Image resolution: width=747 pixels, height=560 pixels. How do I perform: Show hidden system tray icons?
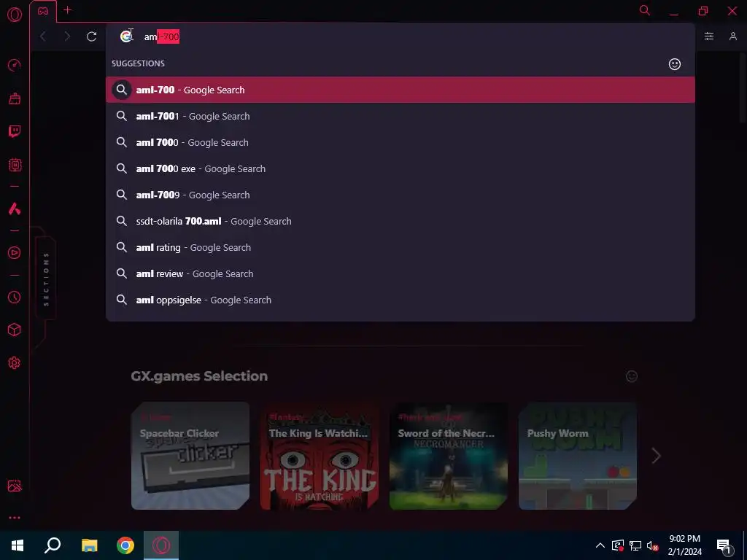pyautogui.click(x=600, y=545)
